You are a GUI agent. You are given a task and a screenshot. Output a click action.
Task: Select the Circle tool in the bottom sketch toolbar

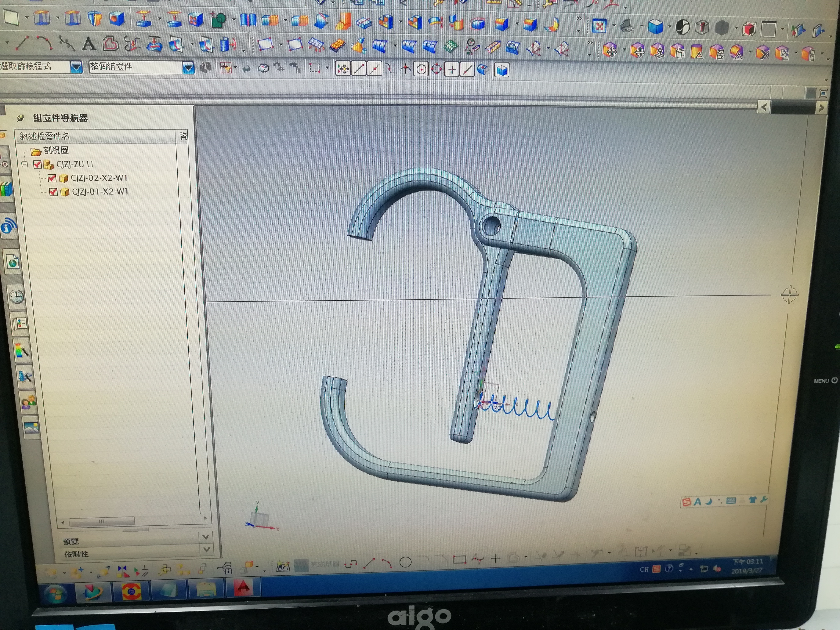[x=406, y=562]
